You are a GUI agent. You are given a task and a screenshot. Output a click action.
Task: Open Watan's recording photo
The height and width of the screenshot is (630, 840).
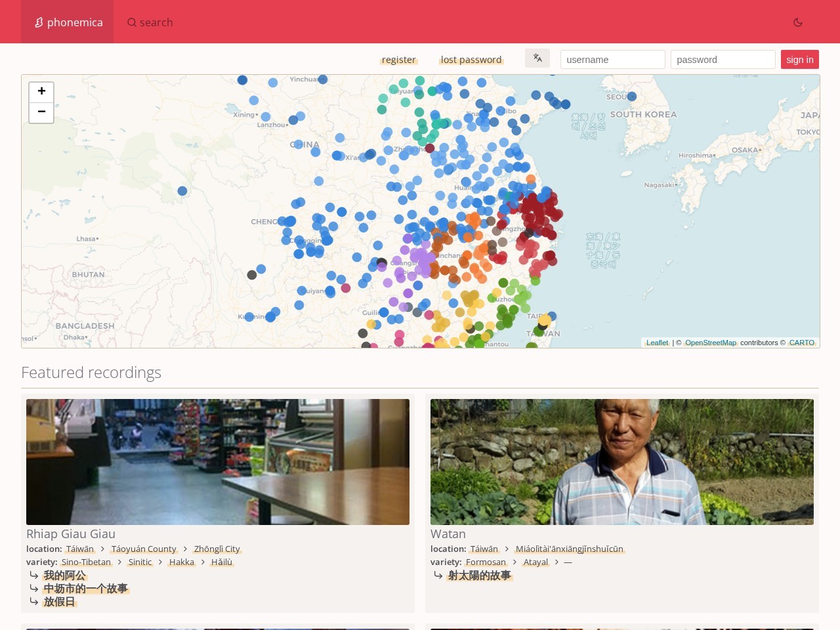[622, 462]
